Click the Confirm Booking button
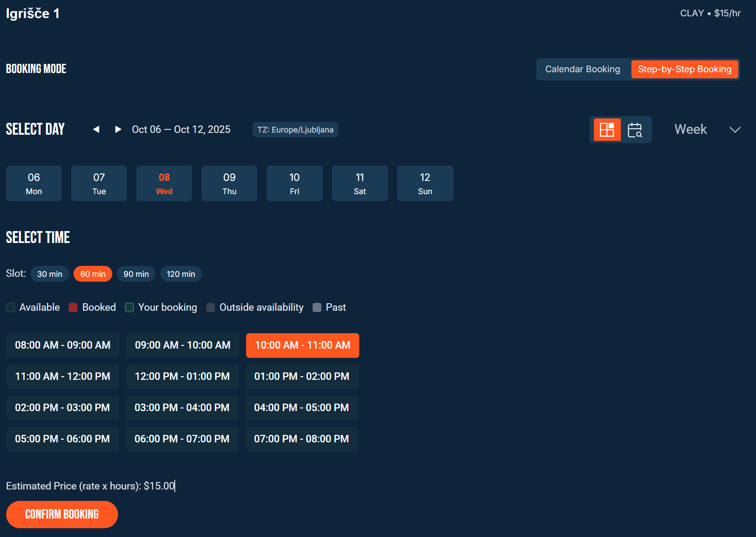This screenshot has width=756, height=537. tap(62, 514)
